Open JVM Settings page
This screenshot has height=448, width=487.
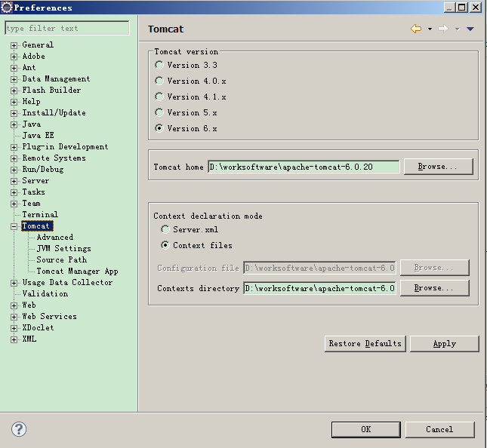[63, 248]
